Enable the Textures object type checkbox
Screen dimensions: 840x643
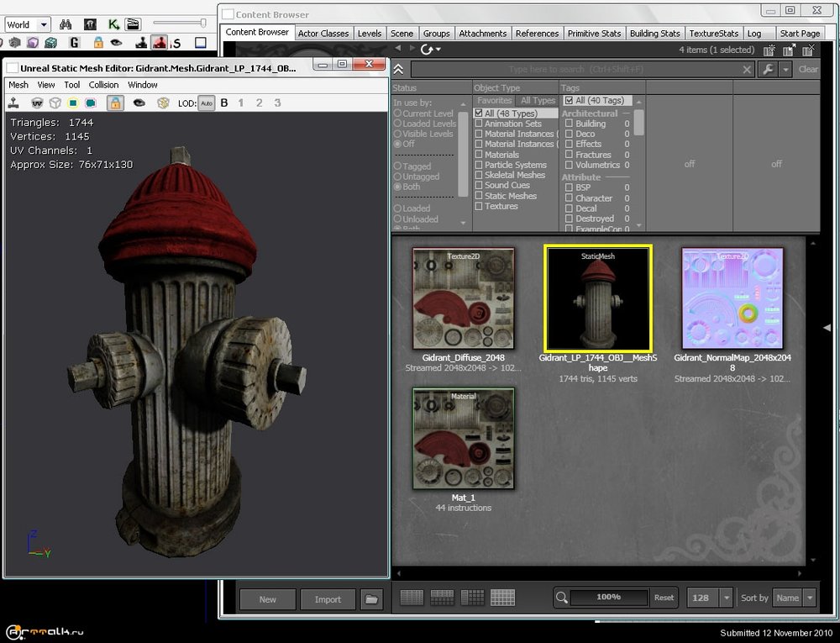(479, 206)
